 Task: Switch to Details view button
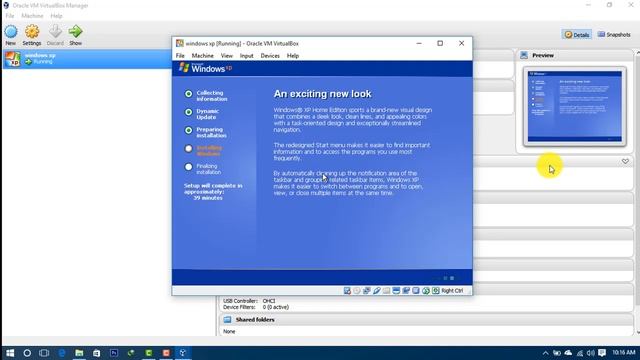[577, 35]
